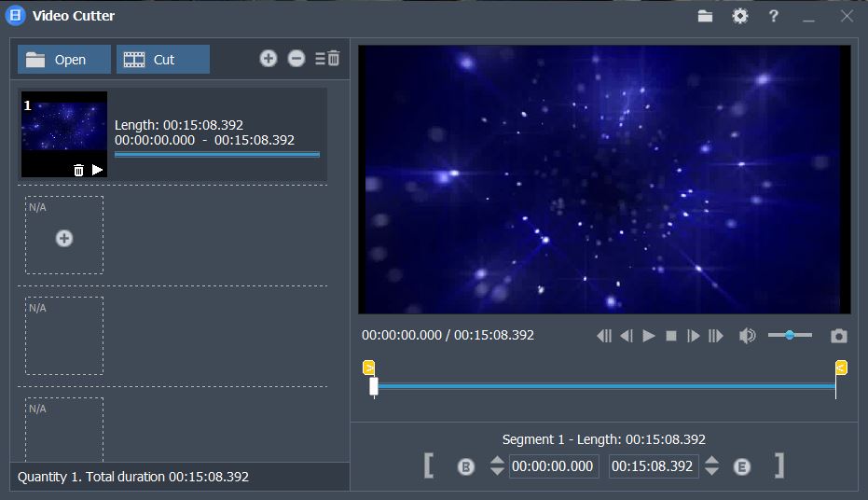Image resolution: width=868 pixels, height=500 pixels.
Task: Click the Open button
Action: click(x=64, y=60)
